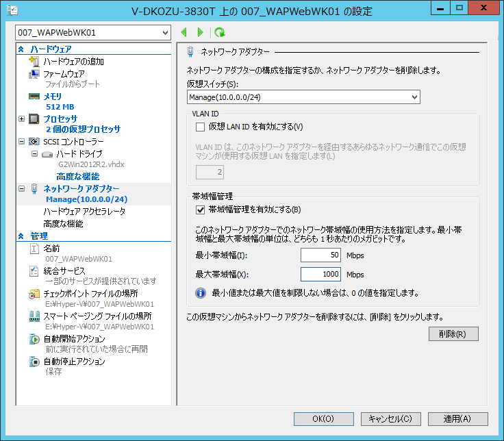Click the firmware computer icon
The height and width of the screenshot is (441, 504).
tap(34, 74)
